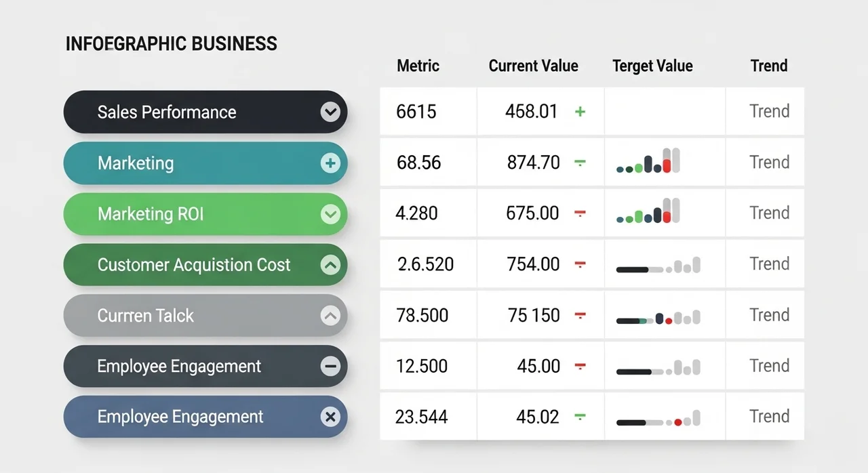Collapse the Curren Talck row chevron
Viewport: 868px width, 473px height.
(x=330, y=315)
